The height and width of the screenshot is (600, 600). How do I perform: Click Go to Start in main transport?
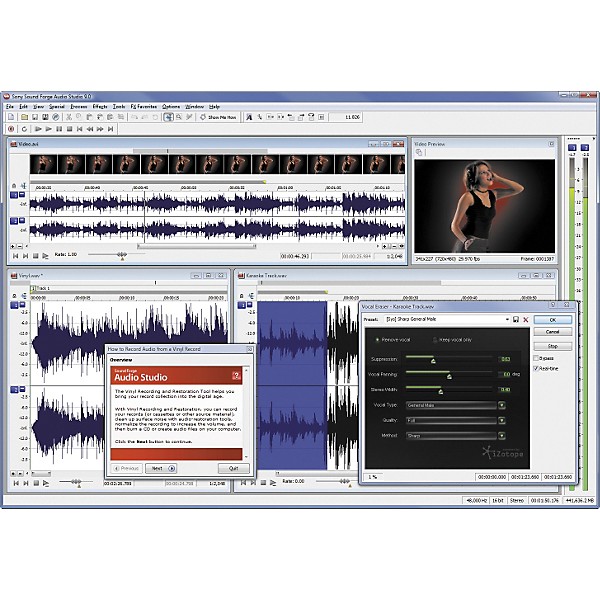pos(80,129)
